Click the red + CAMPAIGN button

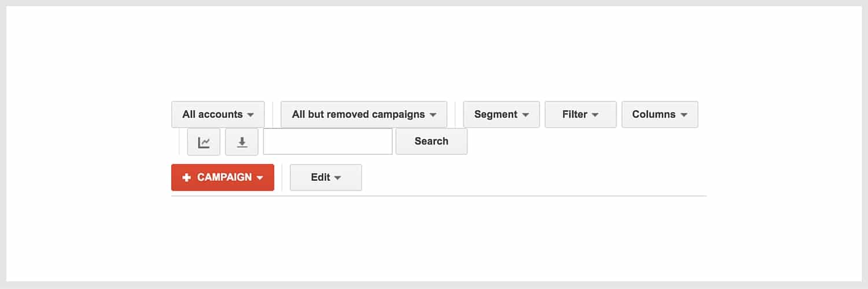223,177
